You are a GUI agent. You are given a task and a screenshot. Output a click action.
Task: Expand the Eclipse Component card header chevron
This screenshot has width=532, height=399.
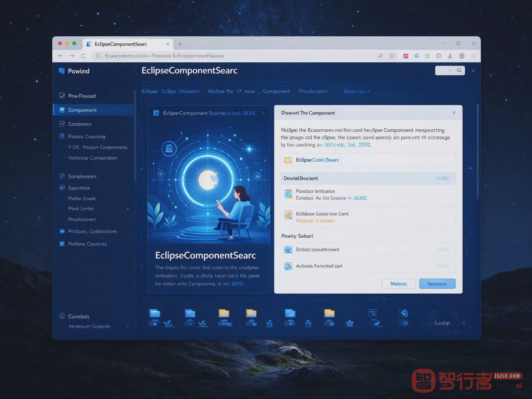pos(263,113)
